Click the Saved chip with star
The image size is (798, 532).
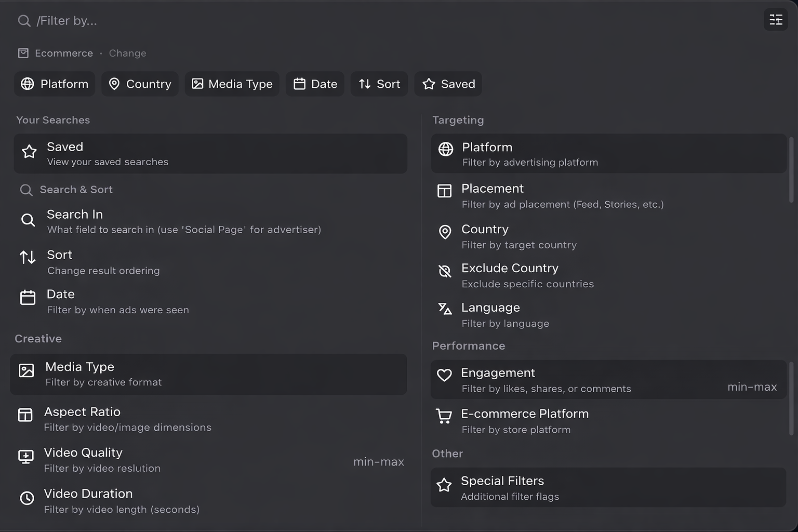[448, 84]
